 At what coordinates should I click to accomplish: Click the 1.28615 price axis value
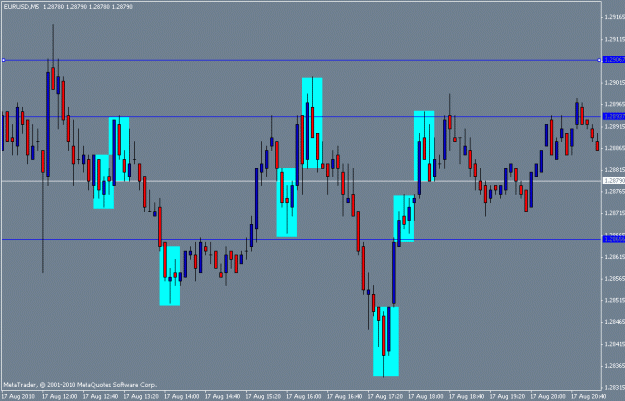[x=614, y=257]
